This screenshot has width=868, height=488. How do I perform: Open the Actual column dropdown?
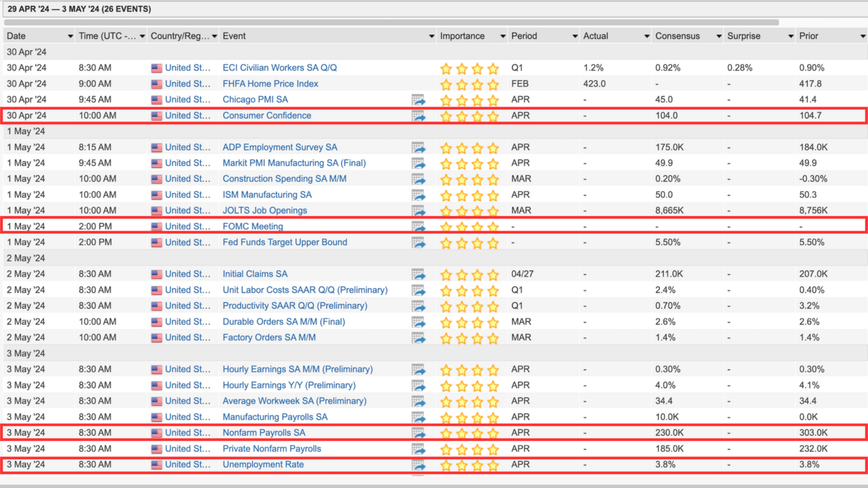pos(647,36)
